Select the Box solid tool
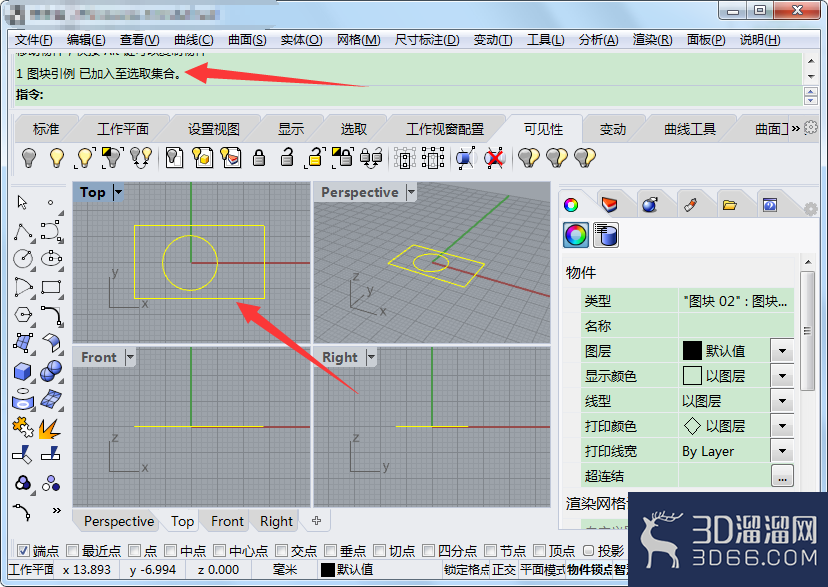This screenshot has width=828, height=587. 22,371
